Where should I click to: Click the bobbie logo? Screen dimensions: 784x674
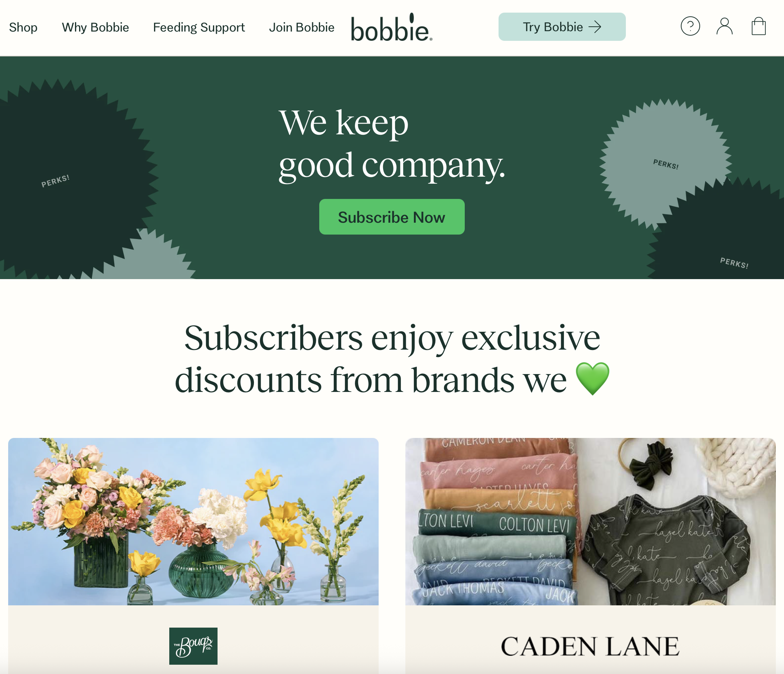tap(392, 27)
